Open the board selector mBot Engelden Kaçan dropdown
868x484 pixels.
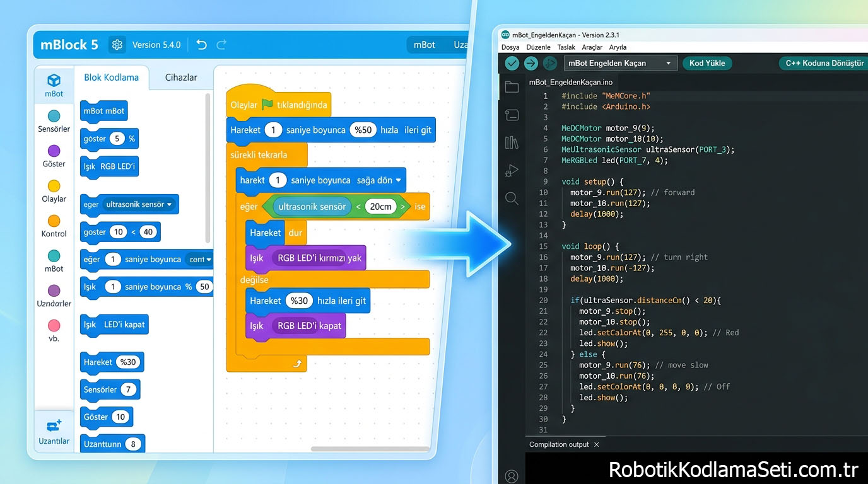[x=620, y=63]
